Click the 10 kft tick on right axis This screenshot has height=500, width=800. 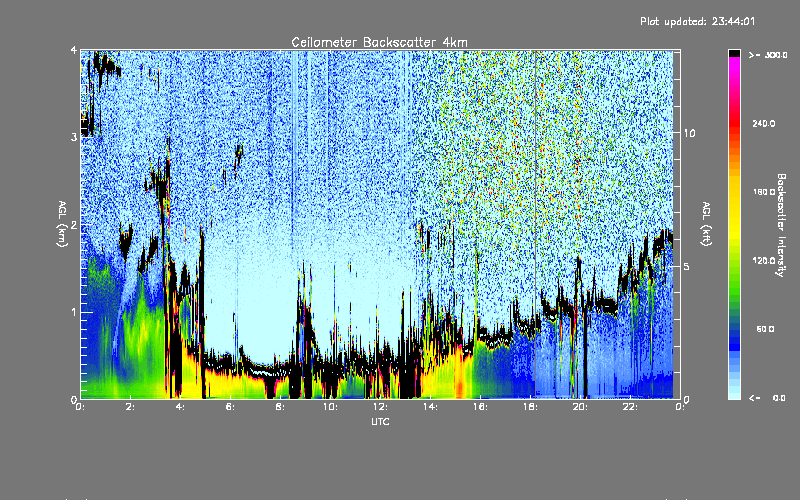[x=689, y=133]
